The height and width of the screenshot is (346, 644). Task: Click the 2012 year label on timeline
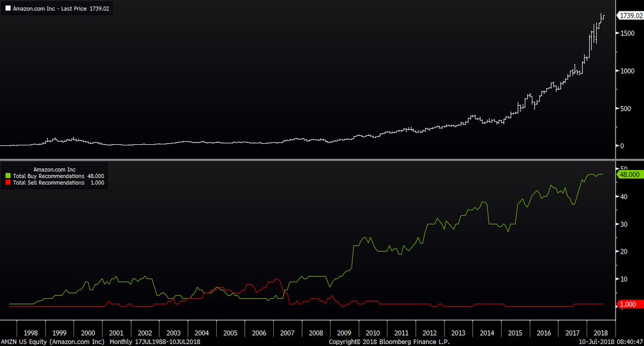pos(430,333)
